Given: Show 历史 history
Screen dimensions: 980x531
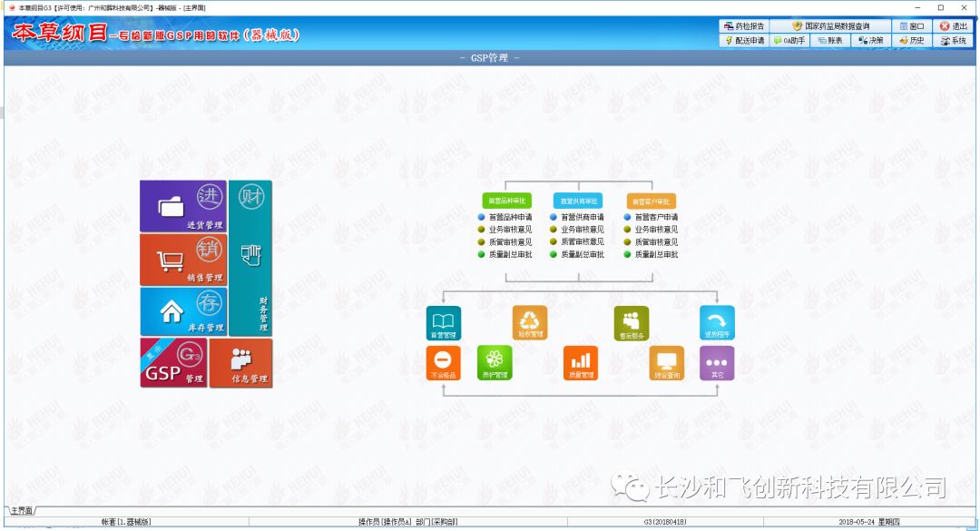Looking at the screenshot, I should [x=912, y=41].
